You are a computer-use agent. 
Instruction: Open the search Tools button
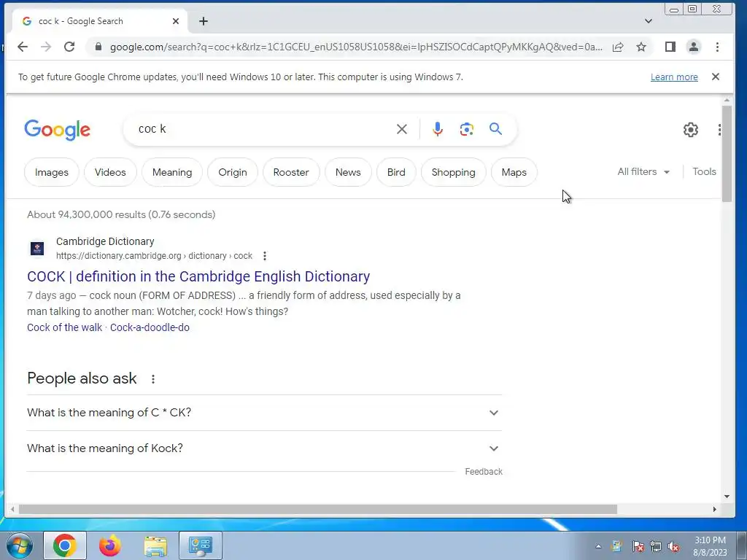coord(704,172)
